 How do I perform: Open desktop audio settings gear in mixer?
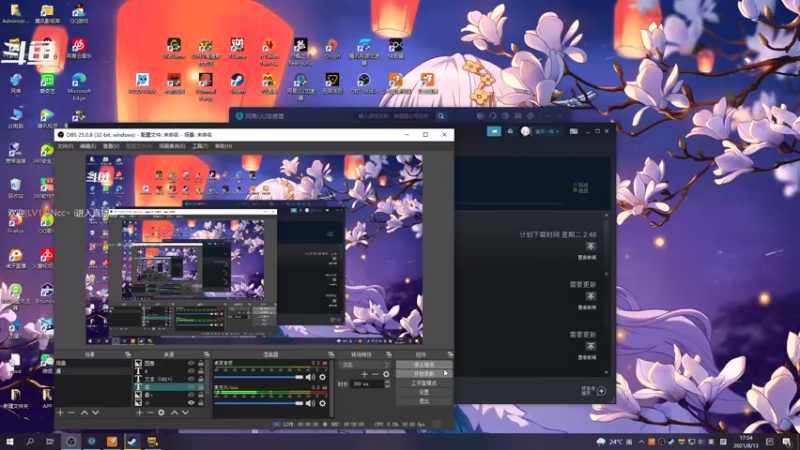(x=322, y=377)
